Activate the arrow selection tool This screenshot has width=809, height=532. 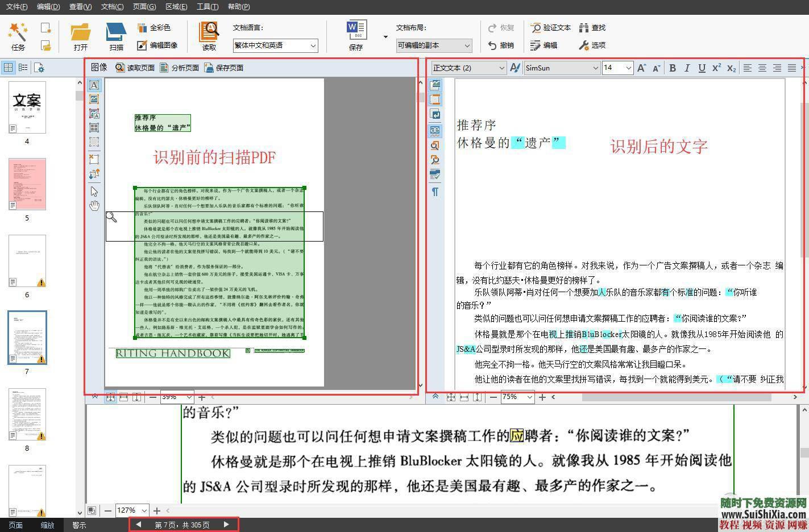tap(94, 191)
